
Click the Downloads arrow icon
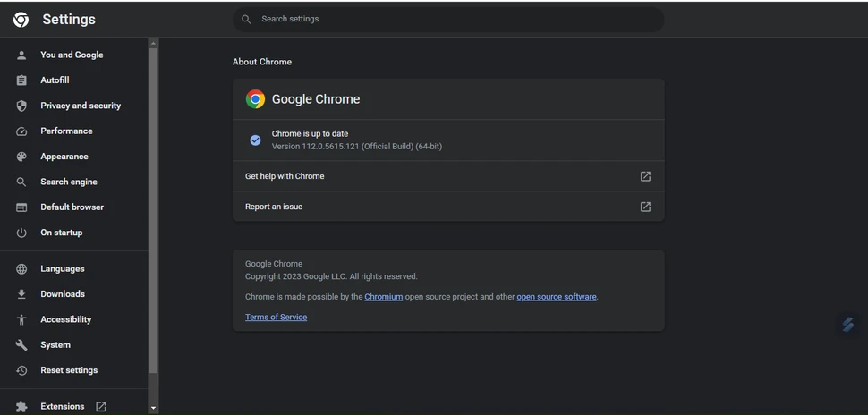(21, 294)
